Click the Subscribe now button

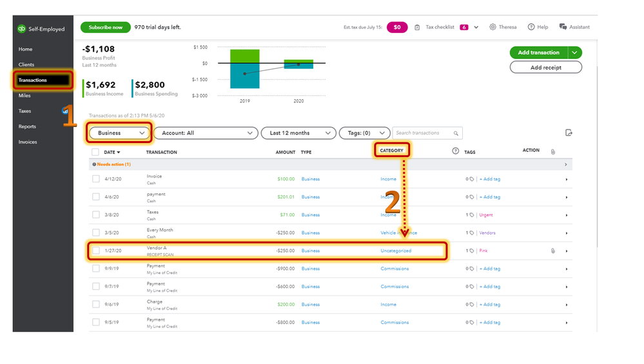click(106, 27)
